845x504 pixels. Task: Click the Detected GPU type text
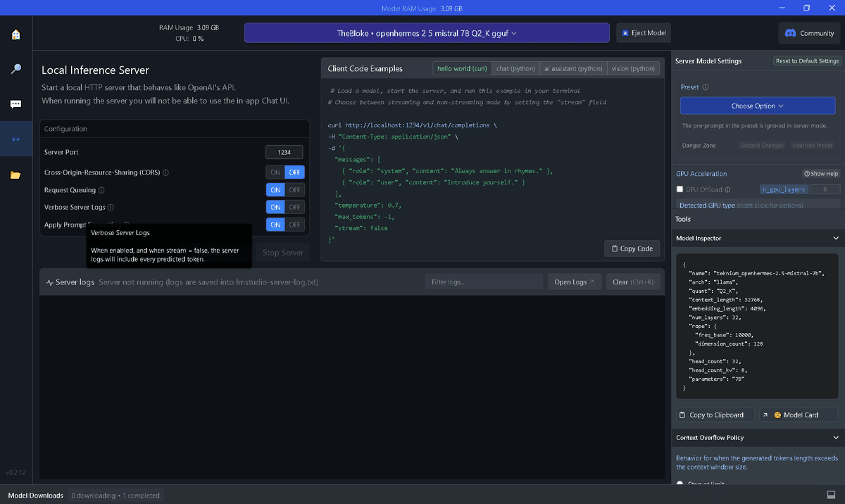707,206
